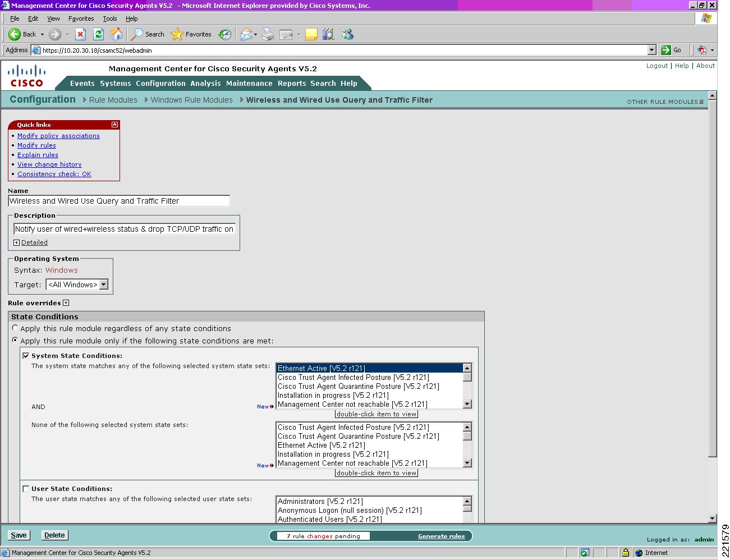Viewport: 730px width, 560px height.
Task: Click the Back arrow icon in IE toolbar
Action: pos(15,34)
